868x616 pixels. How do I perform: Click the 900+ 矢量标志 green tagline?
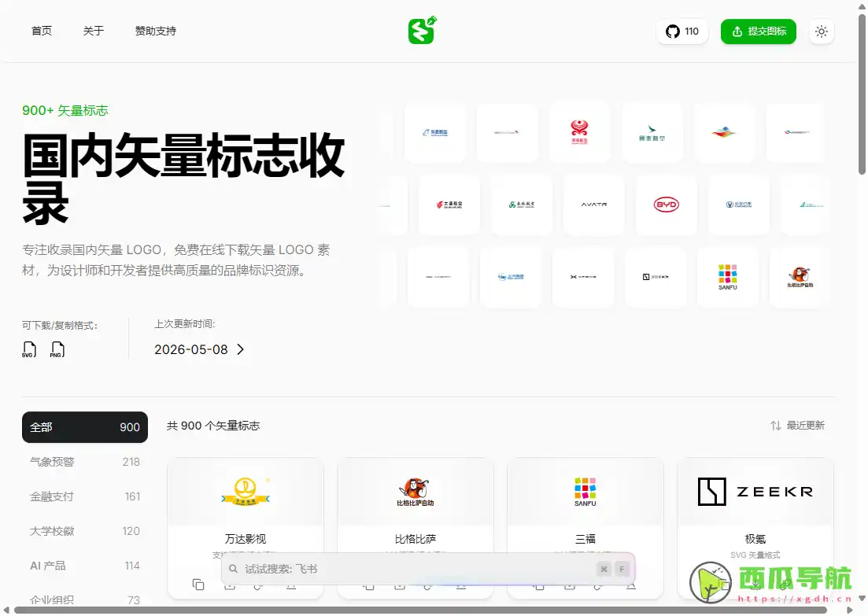(x=65, y=110)
